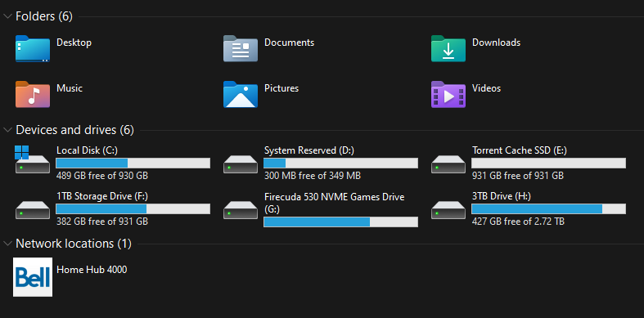Click the Videos folder label
Image resolution: width=644 pixels, height=318 pixels.
pyautogui.click(x=486, y=88)
